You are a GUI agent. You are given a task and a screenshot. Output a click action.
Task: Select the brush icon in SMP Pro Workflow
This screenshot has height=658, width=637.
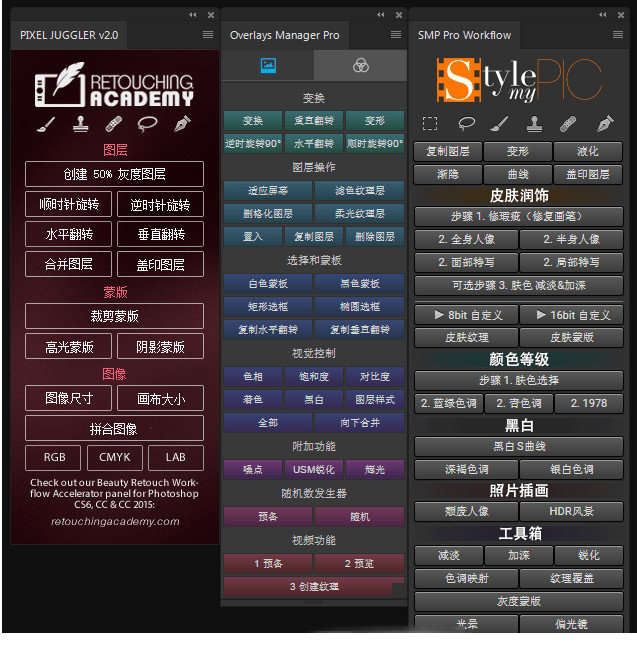click(x=499, y=124)
